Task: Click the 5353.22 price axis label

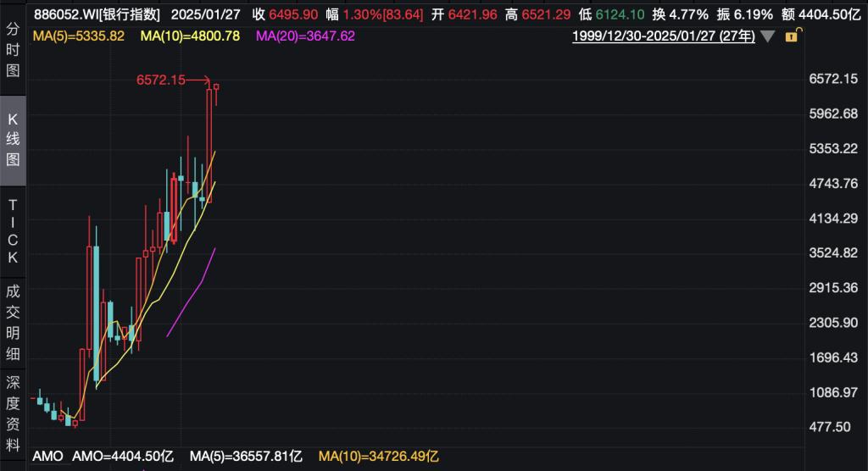Action: 833,148
